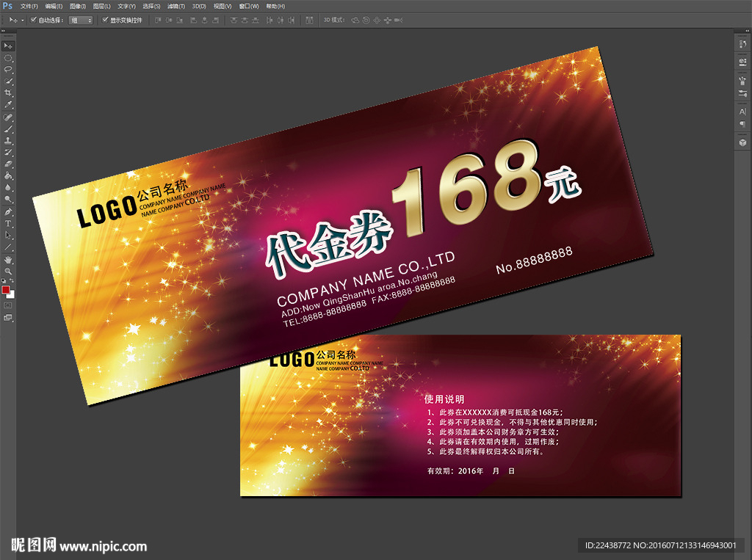752x560 pixels.
Task: Open the 3D panel icon
Action: 743,143
